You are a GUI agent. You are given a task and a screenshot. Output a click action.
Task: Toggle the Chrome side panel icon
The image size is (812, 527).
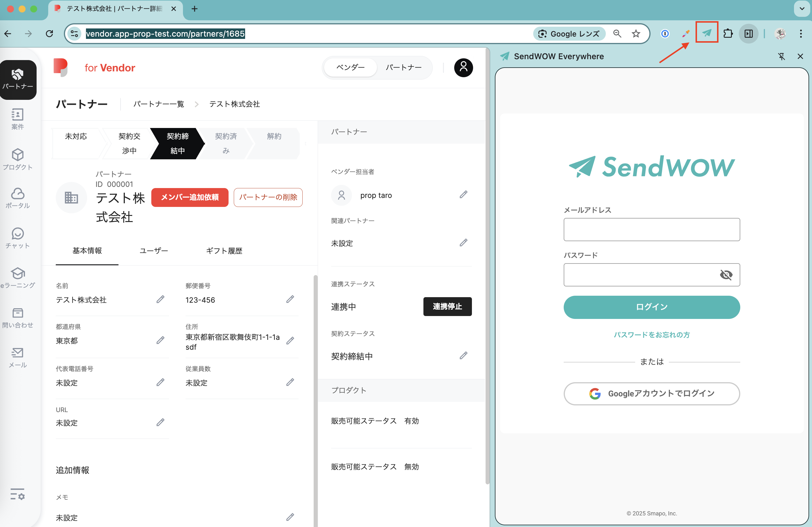pyautogui.click(x=748, y=33)
